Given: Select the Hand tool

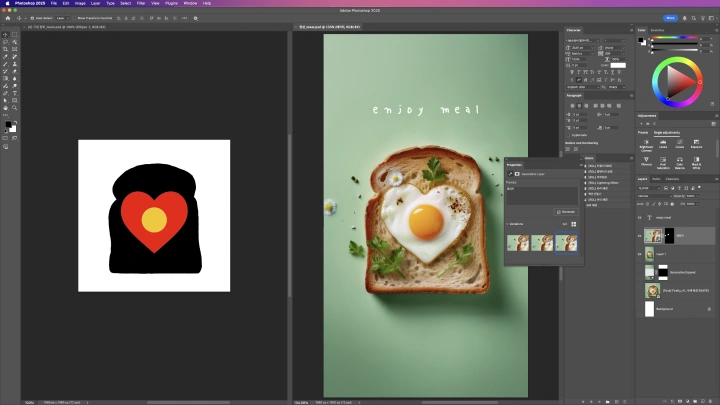Looking at the screenshot, I should [6, 108].
